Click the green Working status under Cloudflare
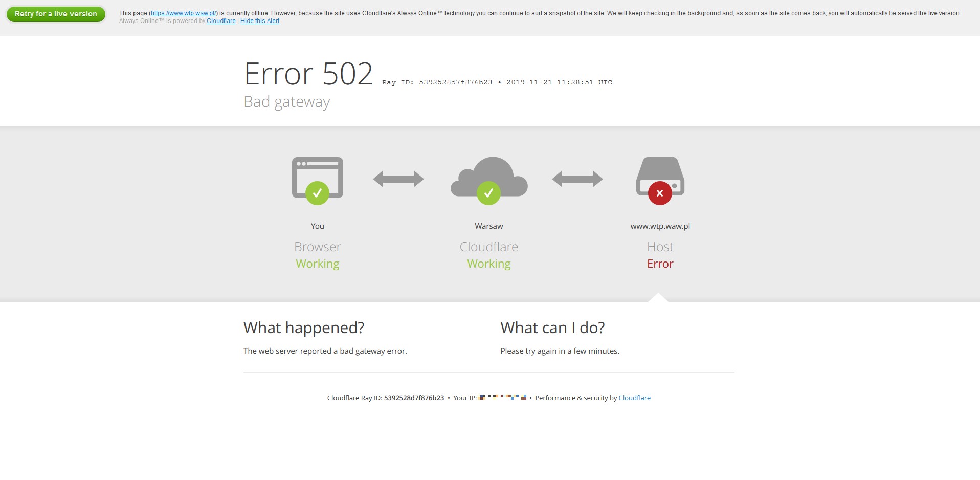 [x=489, y=264]
